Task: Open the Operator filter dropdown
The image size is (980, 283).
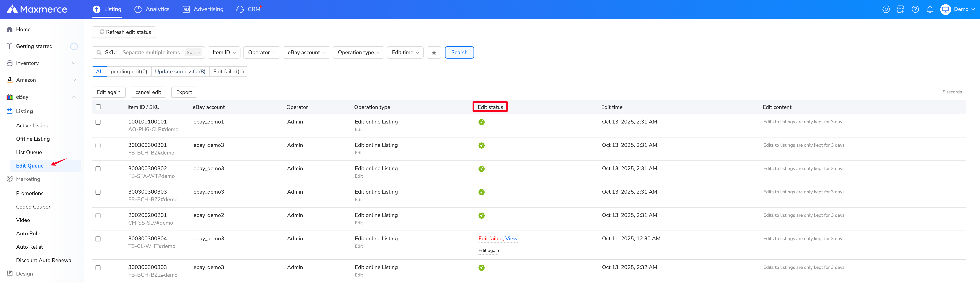Action: (262, 52)
